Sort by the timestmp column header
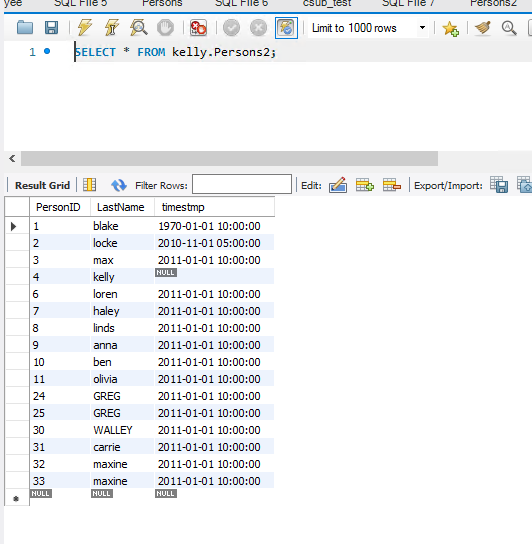Screen dimensions: 532x544 pyautogui.click(x=214, y=207)
